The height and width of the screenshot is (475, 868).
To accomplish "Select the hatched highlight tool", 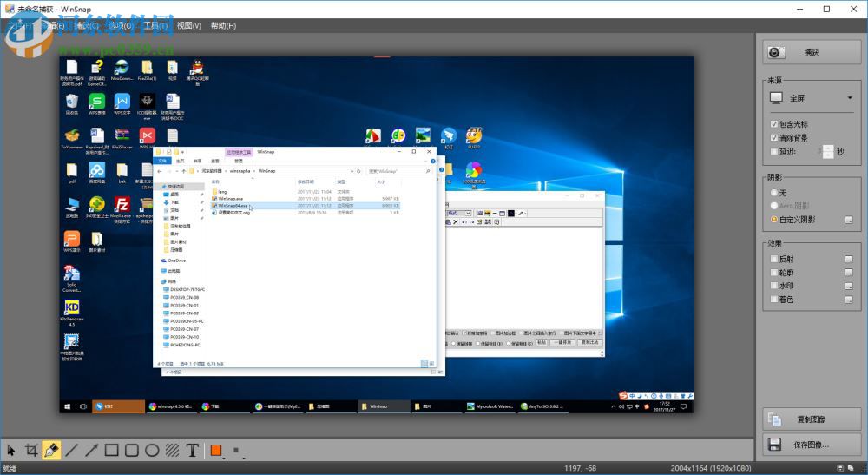I will coord(172,451).
